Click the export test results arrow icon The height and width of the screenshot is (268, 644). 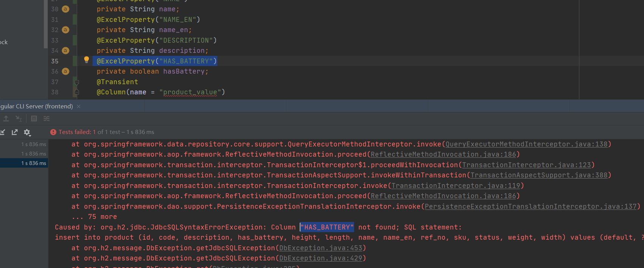[15, 132]
